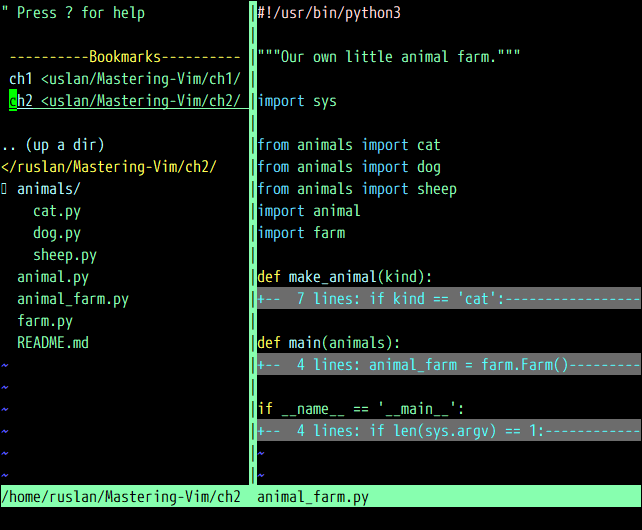This screenshot has width=642, height=530.
Task: Go up a directory in the tree
Action: [x=54, y=145]
